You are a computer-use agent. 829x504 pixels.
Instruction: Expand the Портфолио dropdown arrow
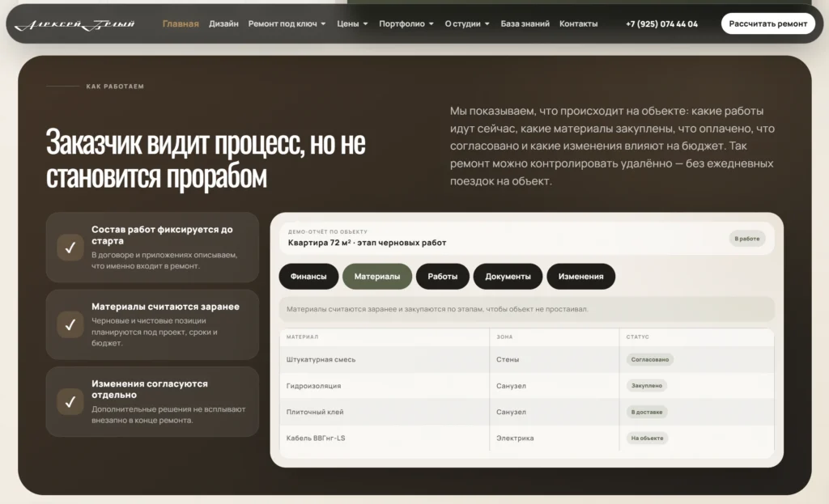pyautogui.click(x=431, y=23)
